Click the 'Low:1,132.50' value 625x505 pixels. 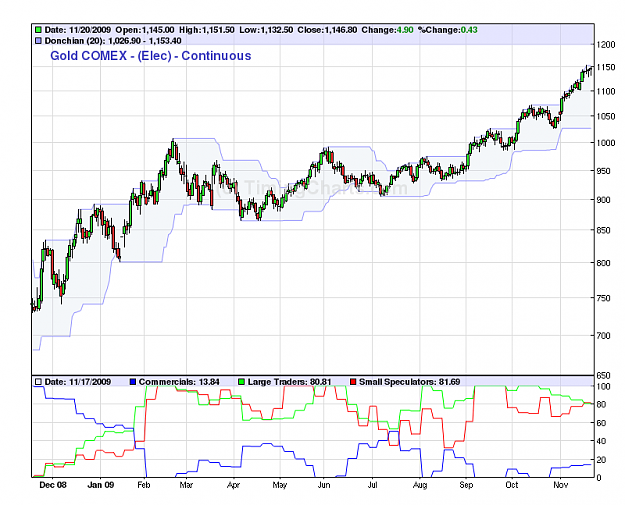click(x=266, y=30)
